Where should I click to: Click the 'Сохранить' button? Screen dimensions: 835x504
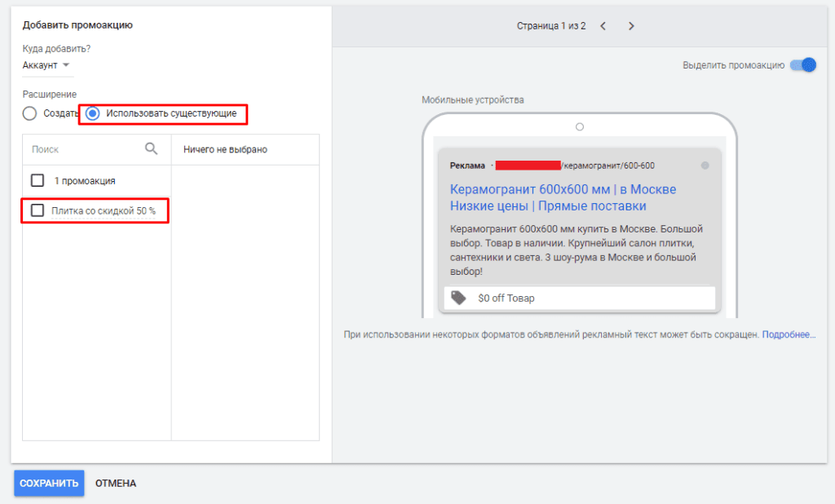coord(49,484)
